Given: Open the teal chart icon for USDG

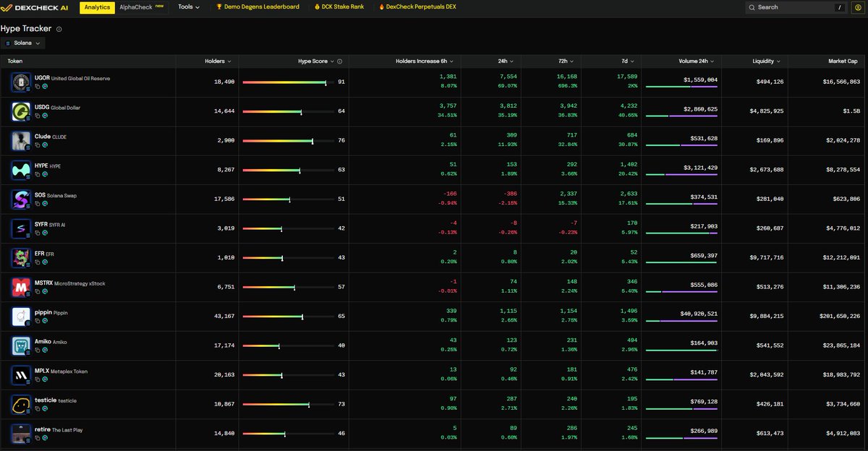Looking at the screenshot, I should pos(45,114).
